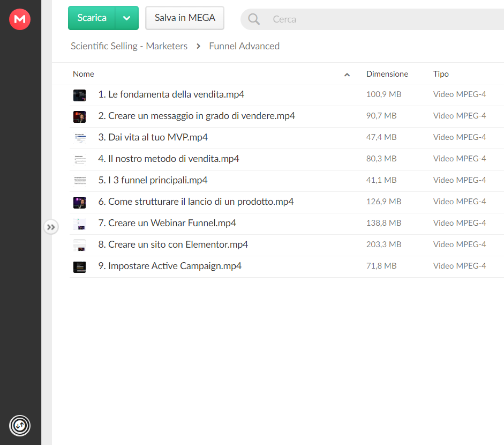Click the Funnel Advanced breadcrumb
Image resolution: width=504 pixels, height=445 pixels.
pyautogui.click(x=244, y=46)
